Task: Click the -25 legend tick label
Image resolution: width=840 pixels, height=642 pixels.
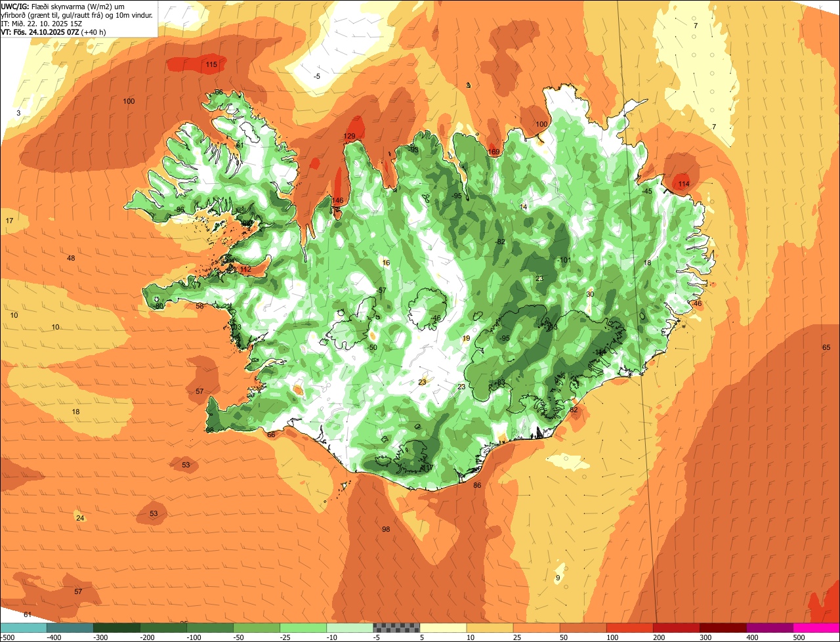Action: pyautogui.click(x=285, y=637)
